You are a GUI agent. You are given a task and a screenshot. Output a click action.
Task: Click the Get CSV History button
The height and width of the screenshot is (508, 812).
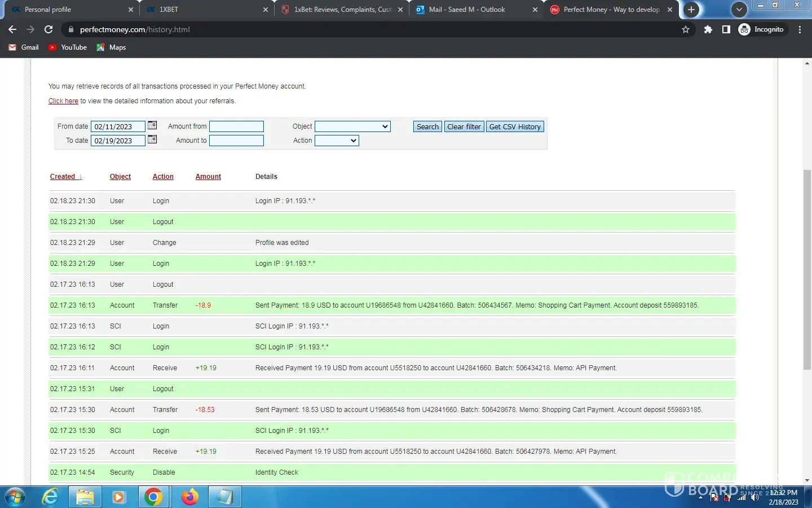pos(515,126)
